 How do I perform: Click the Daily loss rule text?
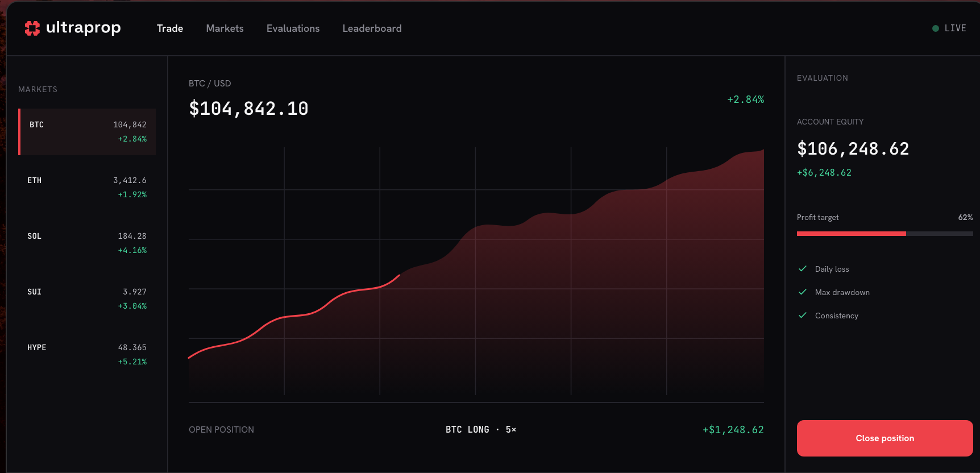click(832, 269)
